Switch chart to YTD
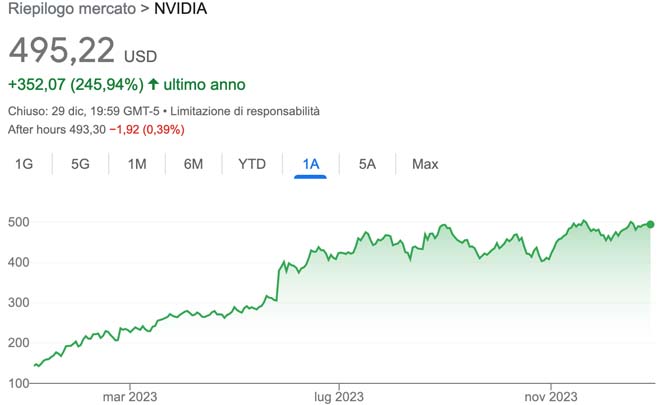The width and height of the screenshot is (660, 405). [252, 164]
